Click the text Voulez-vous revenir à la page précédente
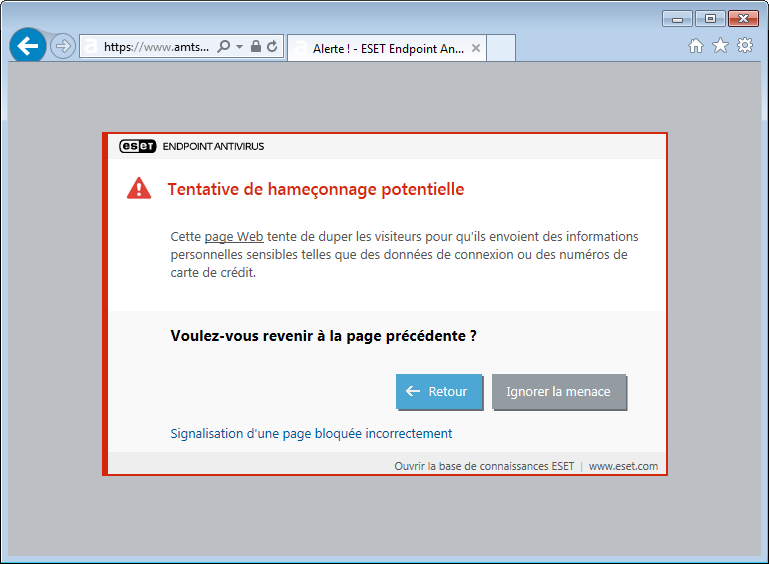Screen dimensions: 769x564 coord(324,336)
